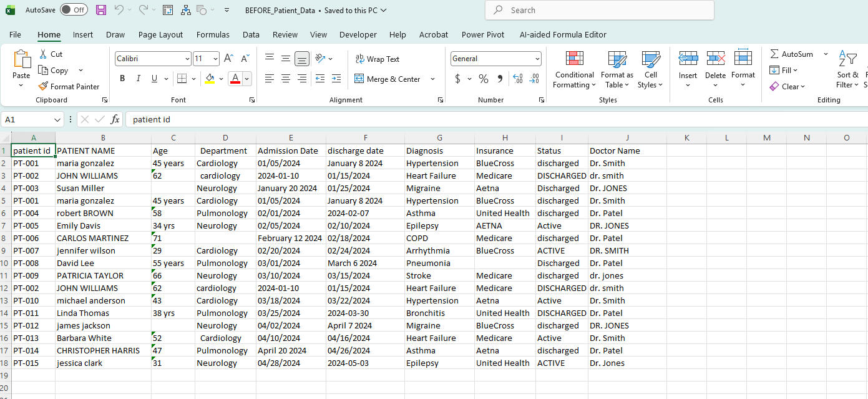Switch to the Formulas tab

(x=213, y=35)
